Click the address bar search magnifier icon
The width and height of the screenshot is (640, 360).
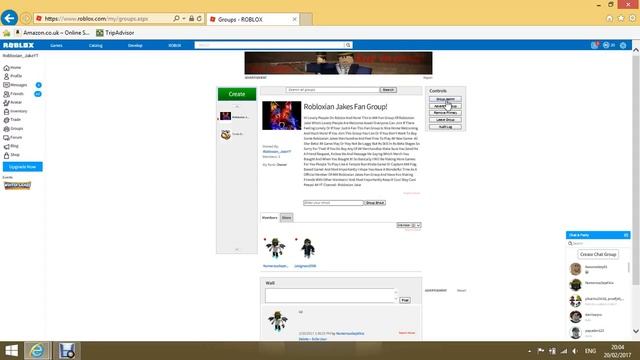tap(176, 19)
